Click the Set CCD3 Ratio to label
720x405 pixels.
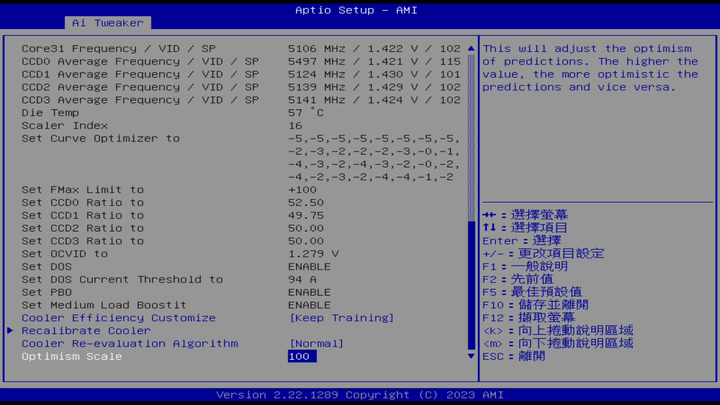pos(83,241)
